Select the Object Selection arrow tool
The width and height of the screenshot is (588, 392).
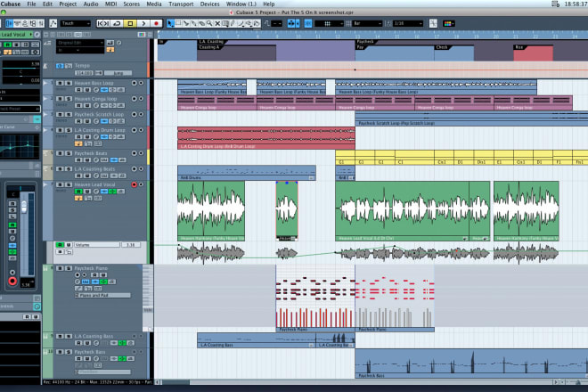tap(171, 24)
